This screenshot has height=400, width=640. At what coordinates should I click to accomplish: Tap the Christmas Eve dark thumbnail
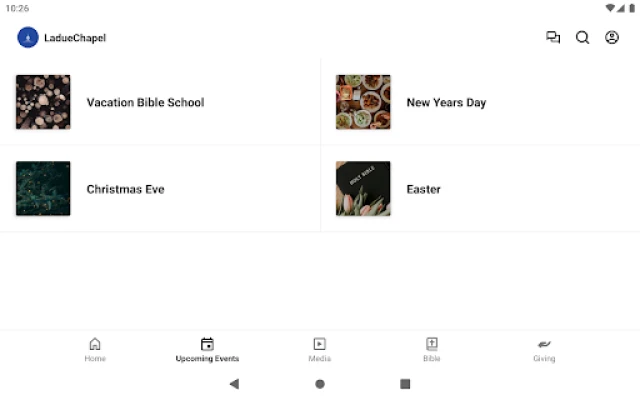point(43,189)
